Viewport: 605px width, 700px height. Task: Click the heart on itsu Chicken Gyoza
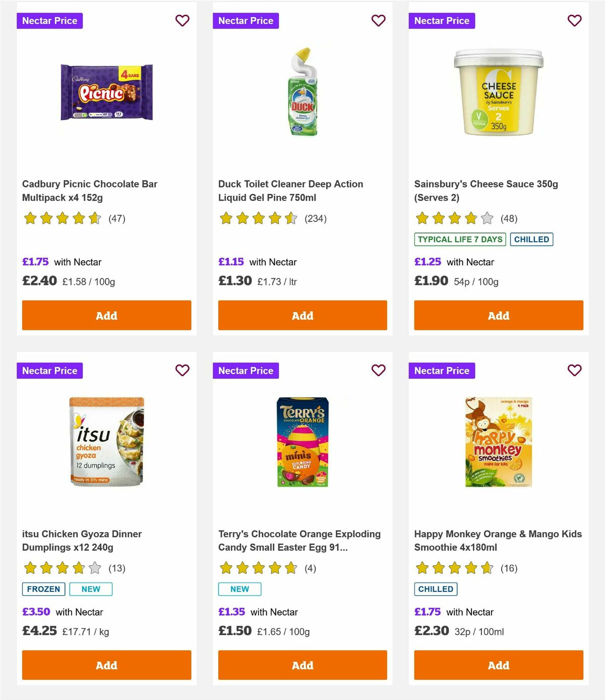(183, 370)
